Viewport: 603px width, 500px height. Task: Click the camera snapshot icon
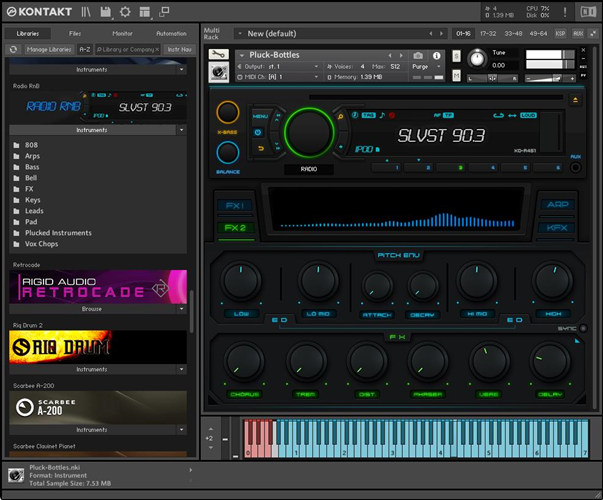[x=418, y=55]
